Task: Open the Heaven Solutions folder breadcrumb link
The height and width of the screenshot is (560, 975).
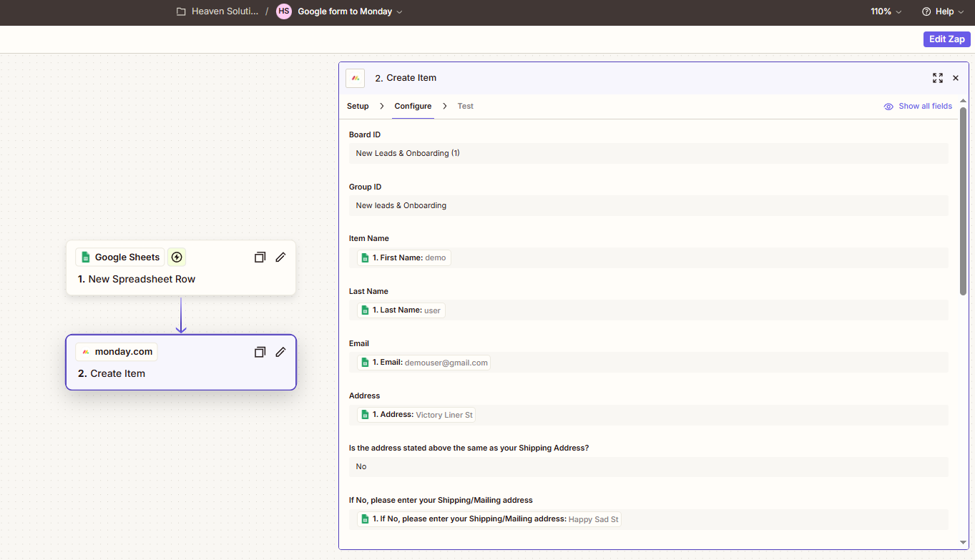Action: pos(225,11)
